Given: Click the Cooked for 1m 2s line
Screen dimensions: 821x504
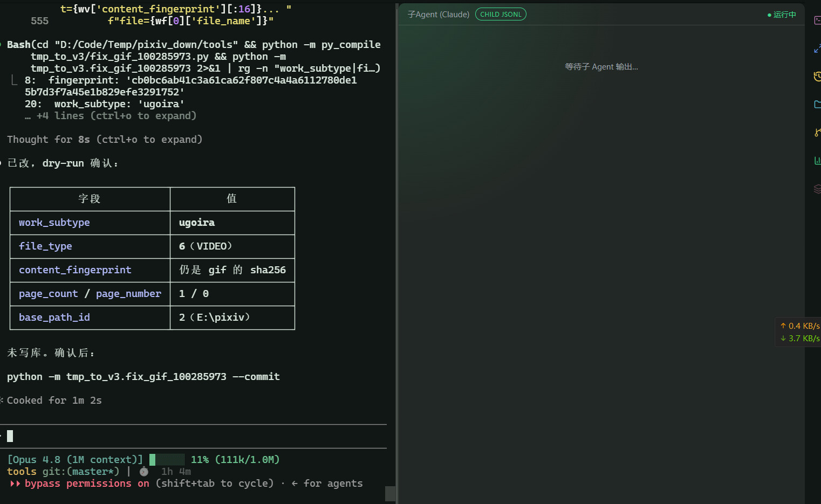Looking at the screenshot, I should (x=54, y=401).
